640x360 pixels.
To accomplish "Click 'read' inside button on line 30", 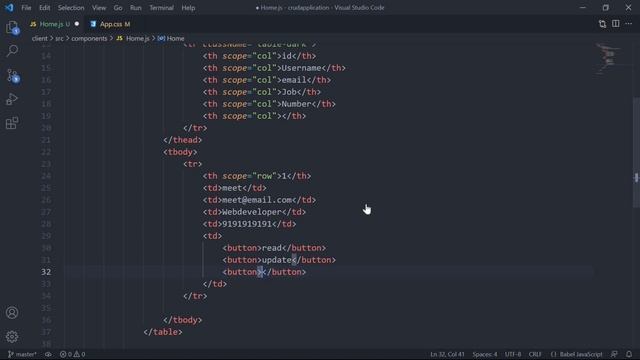I will (272, 248).
